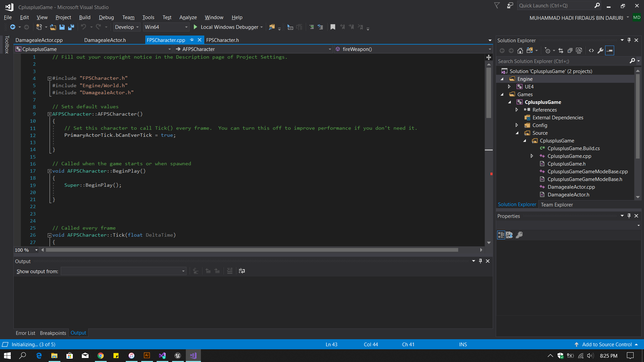644x362 pixels.
Task: Toggle Categorized view in Properties panel
Action: click(501, 235)
